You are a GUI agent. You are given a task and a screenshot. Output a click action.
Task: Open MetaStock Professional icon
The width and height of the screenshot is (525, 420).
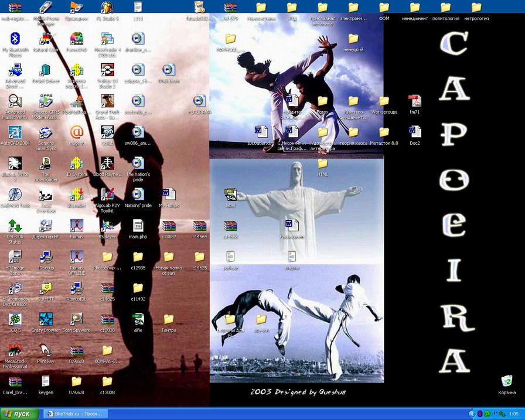tap(15, 351)
